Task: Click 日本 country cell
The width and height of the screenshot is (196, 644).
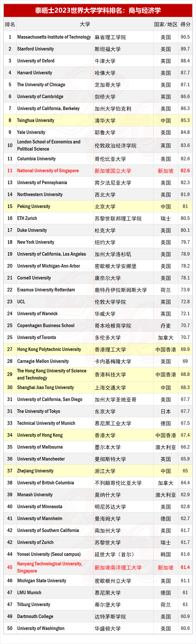Action: (x=166, y=412)
